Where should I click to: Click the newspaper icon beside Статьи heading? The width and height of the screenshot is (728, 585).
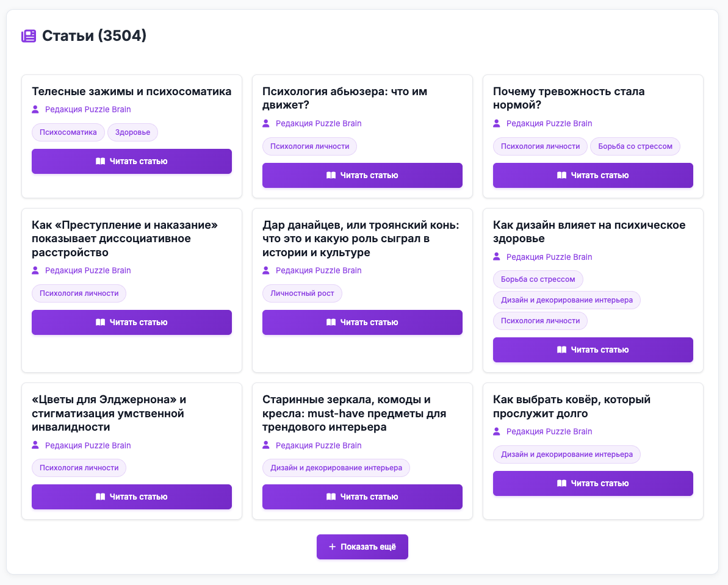(x=29, y=36)
